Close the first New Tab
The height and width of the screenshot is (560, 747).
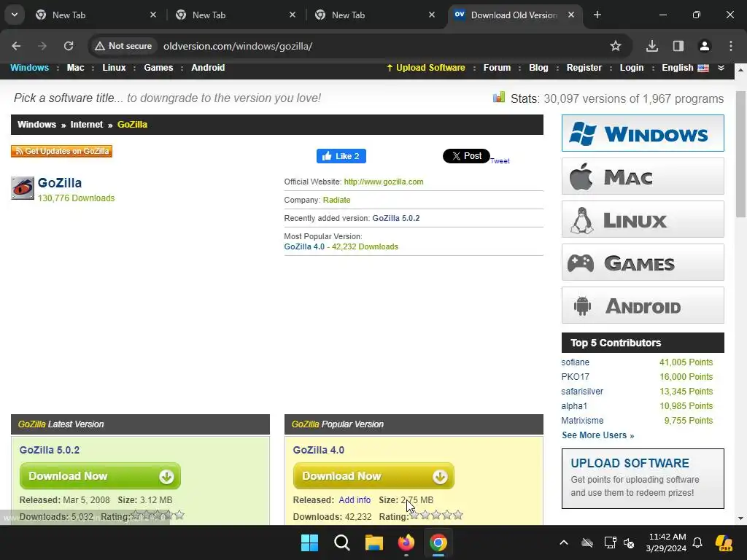153,15
